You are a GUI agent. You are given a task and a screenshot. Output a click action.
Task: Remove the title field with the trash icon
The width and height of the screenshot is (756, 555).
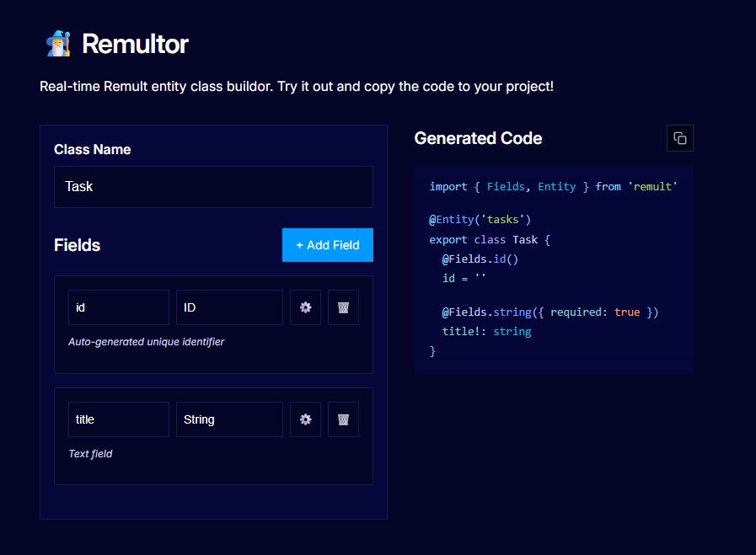point(343,419)
